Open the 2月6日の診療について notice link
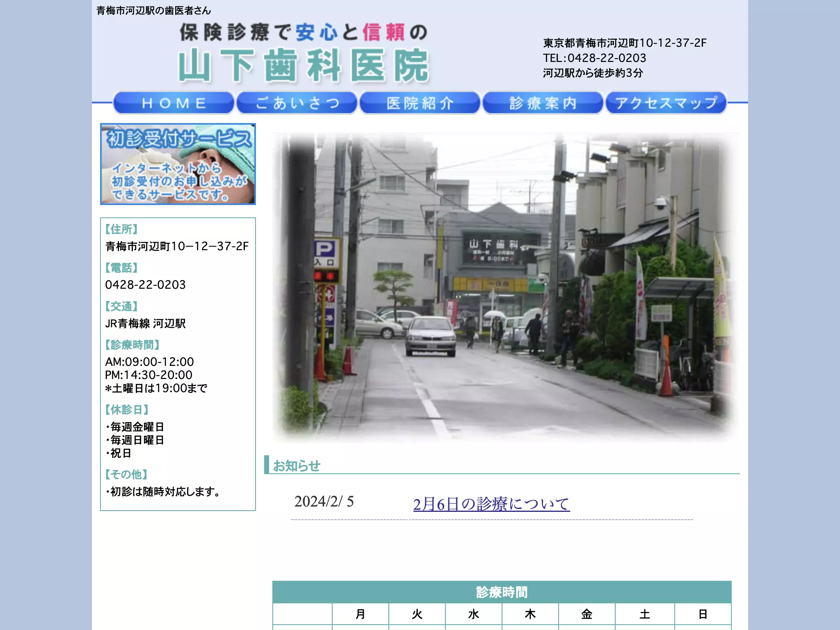 point(491,504)
